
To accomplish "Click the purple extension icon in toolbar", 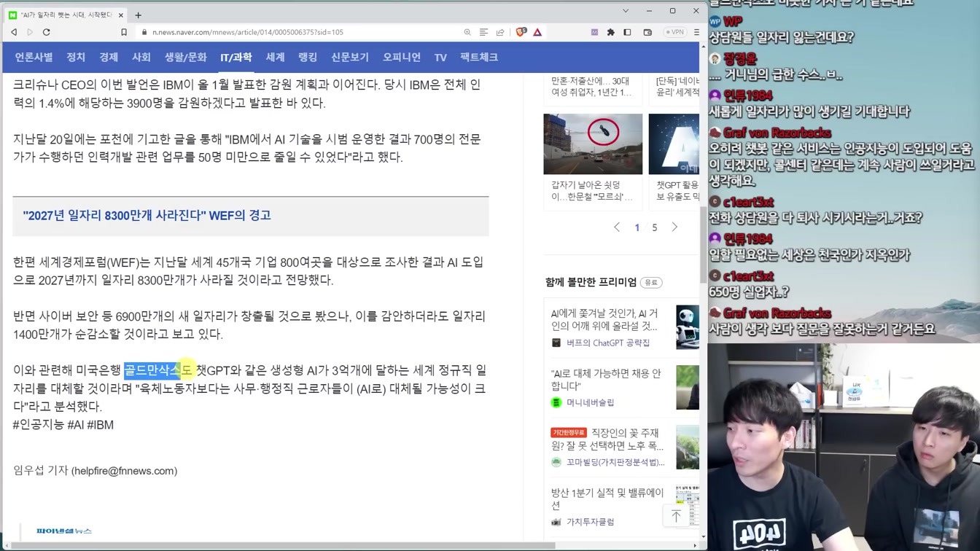I will tap(594, 32).
